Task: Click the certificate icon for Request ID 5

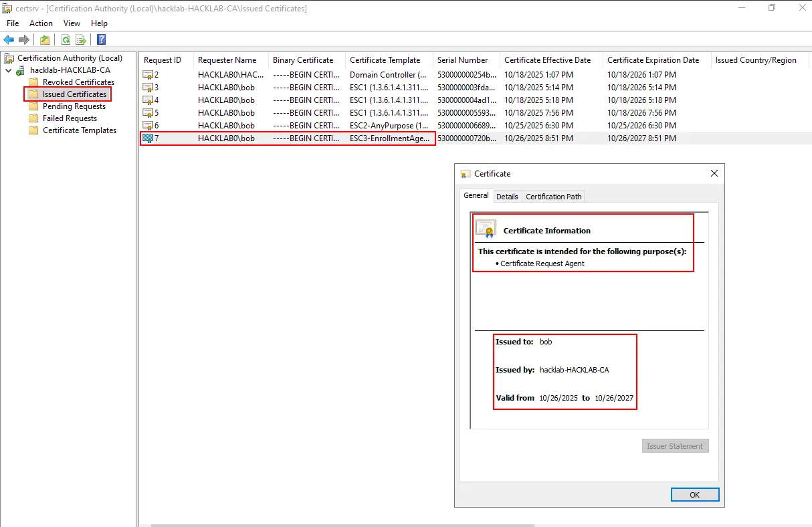Action: (148, 113)
